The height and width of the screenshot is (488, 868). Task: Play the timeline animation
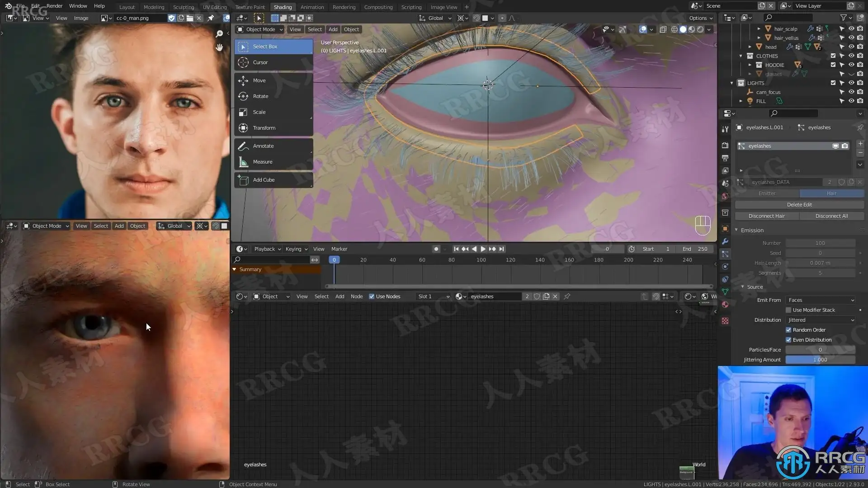[483, 249]
